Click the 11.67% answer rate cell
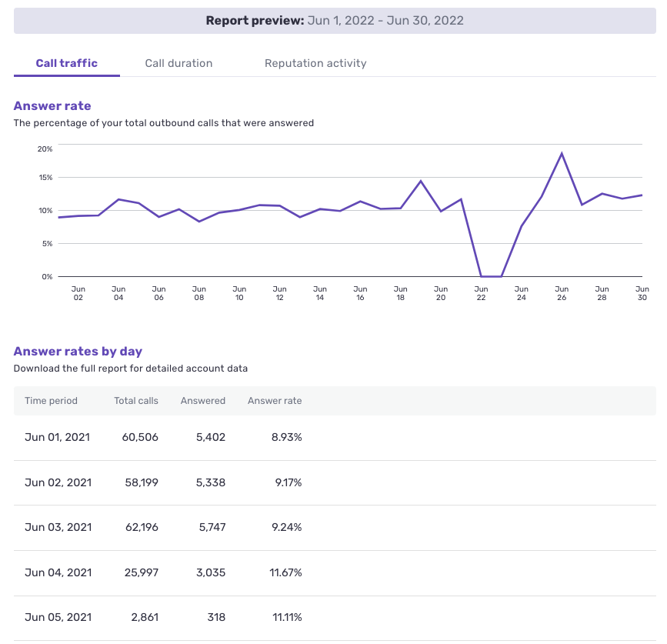The width and height of the screenshot is (667, 644). [x=286, y=572]
